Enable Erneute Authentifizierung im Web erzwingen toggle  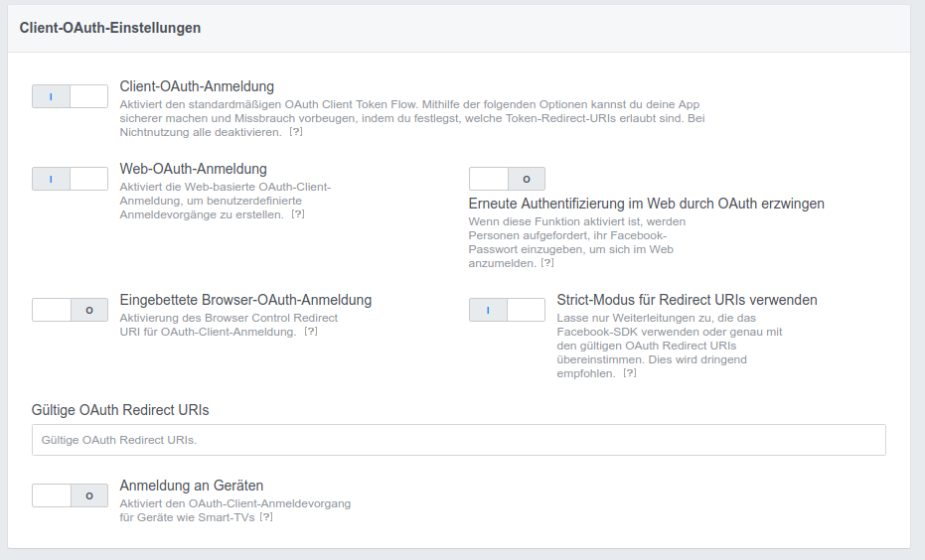point(507,179)
